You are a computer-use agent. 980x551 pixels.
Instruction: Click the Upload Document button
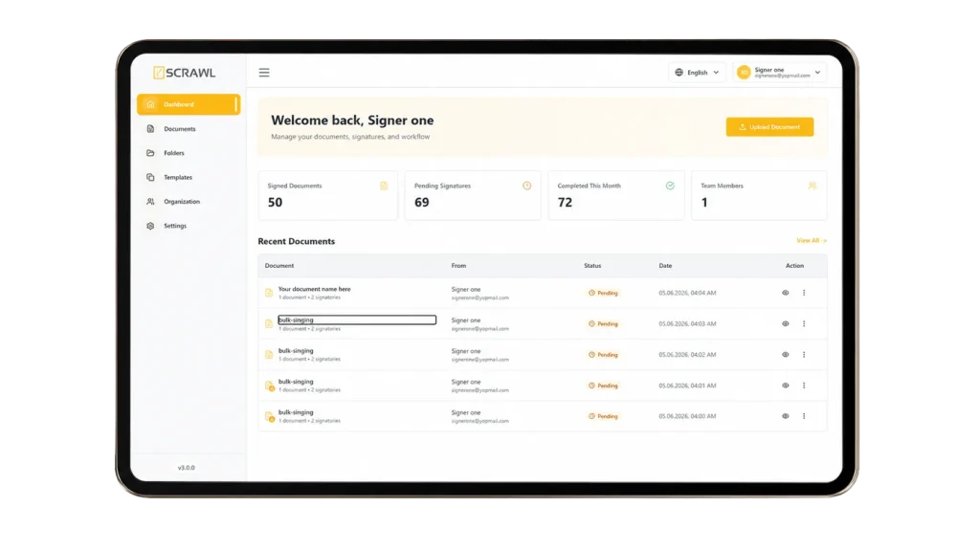point(769,127)
